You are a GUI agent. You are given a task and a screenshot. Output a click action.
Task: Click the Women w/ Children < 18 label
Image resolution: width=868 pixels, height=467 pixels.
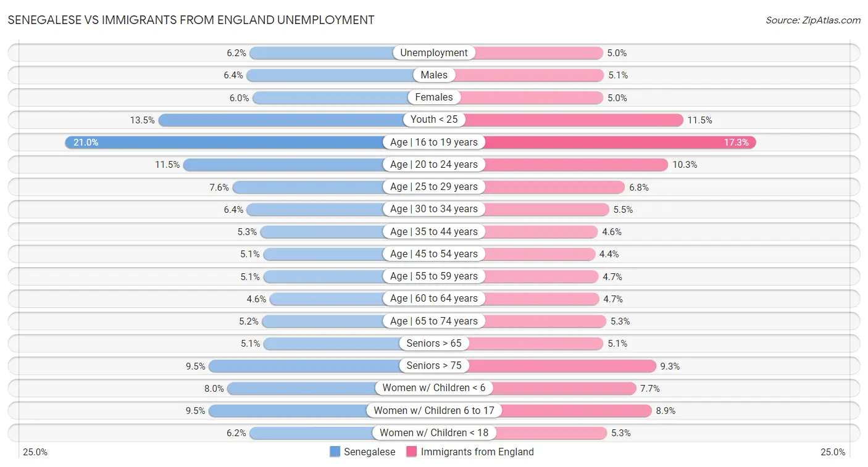[x=434, y=432]
